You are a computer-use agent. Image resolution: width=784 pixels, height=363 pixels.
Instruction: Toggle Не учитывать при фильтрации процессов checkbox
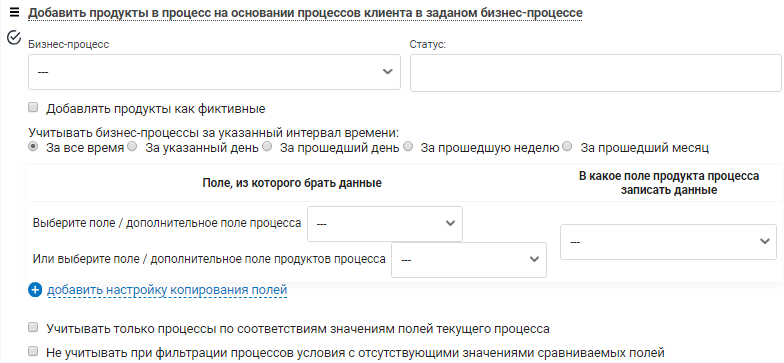[34, 351]
